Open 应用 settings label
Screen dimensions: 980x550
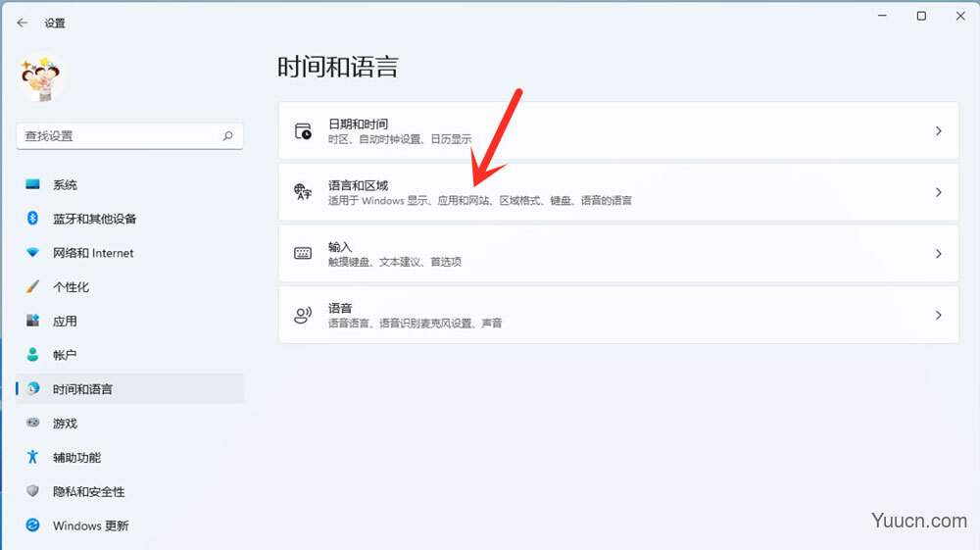coord(65,322)
